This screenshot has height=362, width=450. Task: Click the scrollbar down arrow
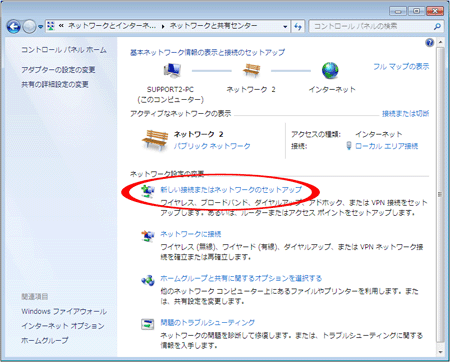coord(440,352)
